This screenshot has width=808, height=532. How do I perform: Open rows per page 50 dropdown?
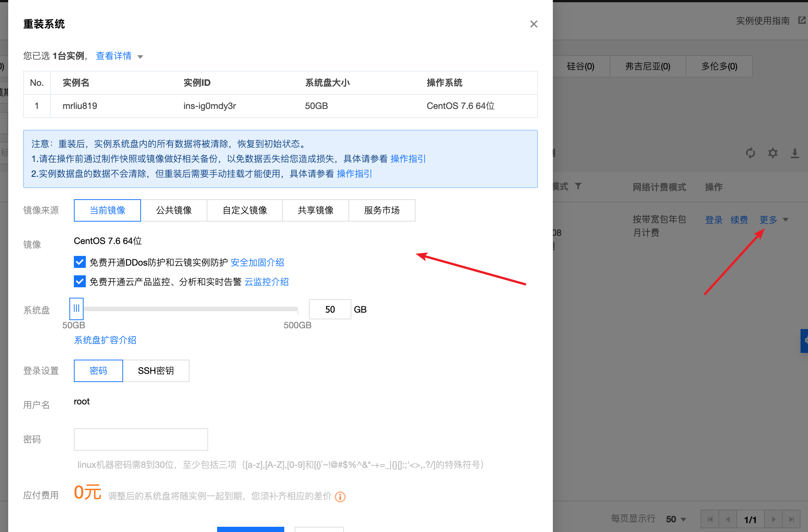pos(676,519)
